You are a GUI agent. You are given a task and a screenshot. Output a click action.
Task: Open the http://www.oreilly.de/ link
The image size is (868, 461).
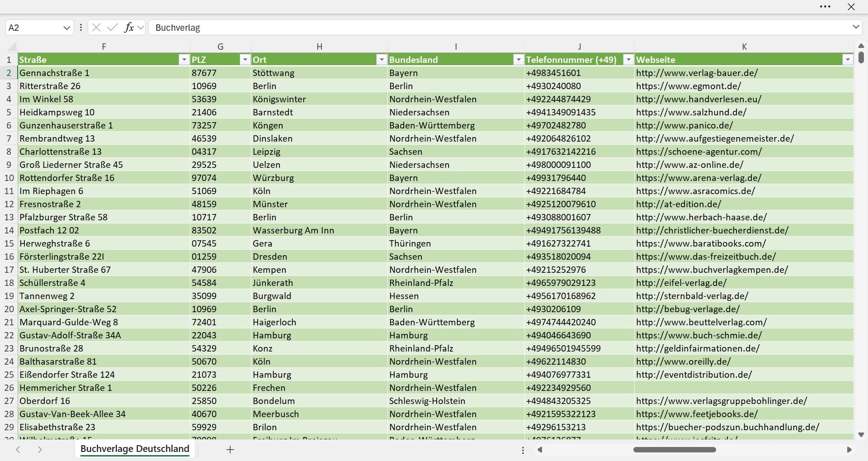[x=683, y=361]
